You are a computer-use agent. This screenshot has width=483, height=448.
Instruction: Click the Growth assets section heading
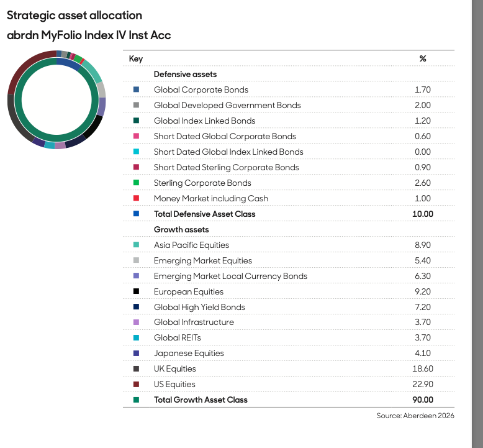point(181,229)
